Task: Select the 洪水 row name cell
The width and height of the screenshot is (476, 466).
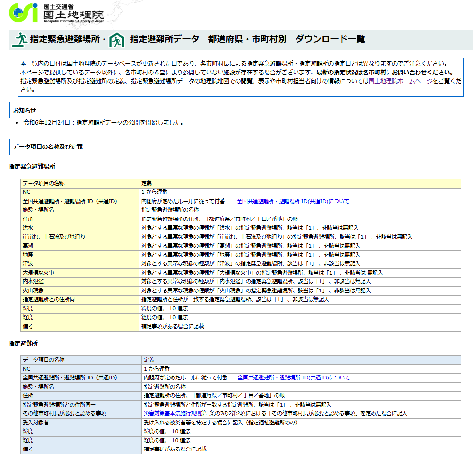Action: pos(80,228)
